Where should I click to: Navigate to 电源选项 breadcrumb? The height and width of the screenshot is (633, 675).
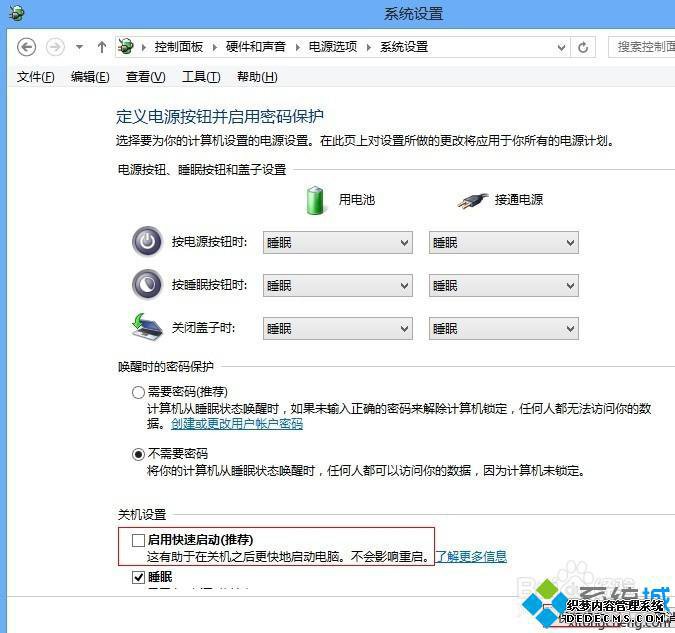[333, 47]
